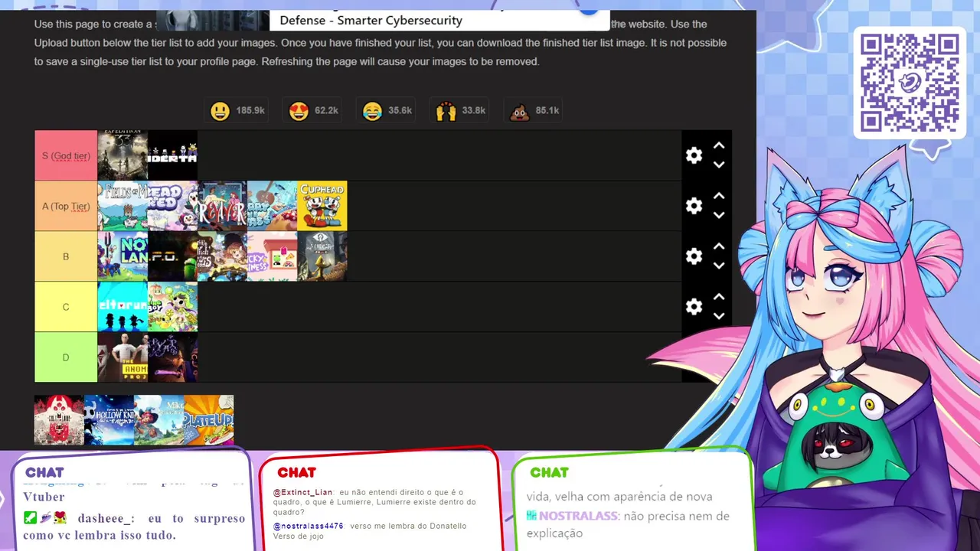The height and width of the screenshot is (551, 980).
Task: Click the QR code on stream overlay
Action: (x=910, y=83)
